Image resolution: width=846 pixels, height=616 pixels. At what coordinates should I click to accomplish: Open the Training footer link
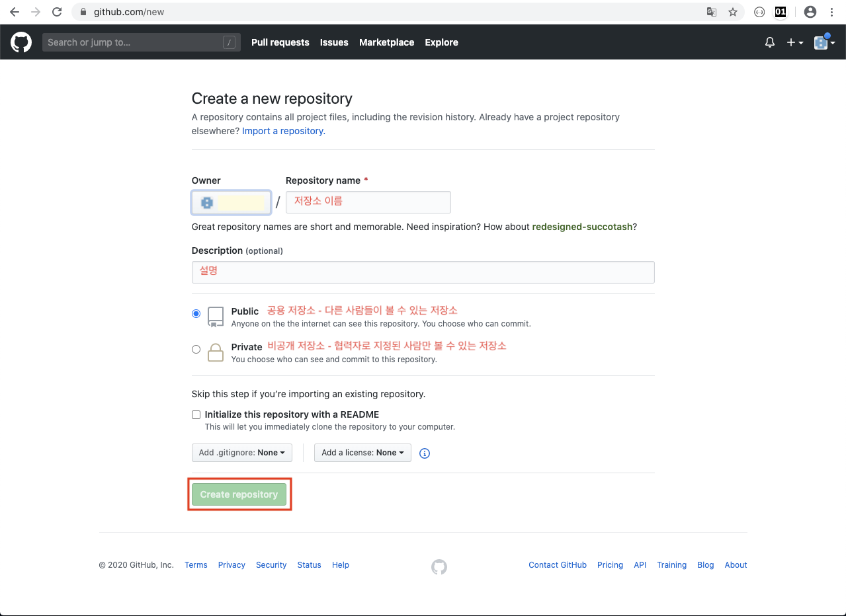click(x=671, y=565)
